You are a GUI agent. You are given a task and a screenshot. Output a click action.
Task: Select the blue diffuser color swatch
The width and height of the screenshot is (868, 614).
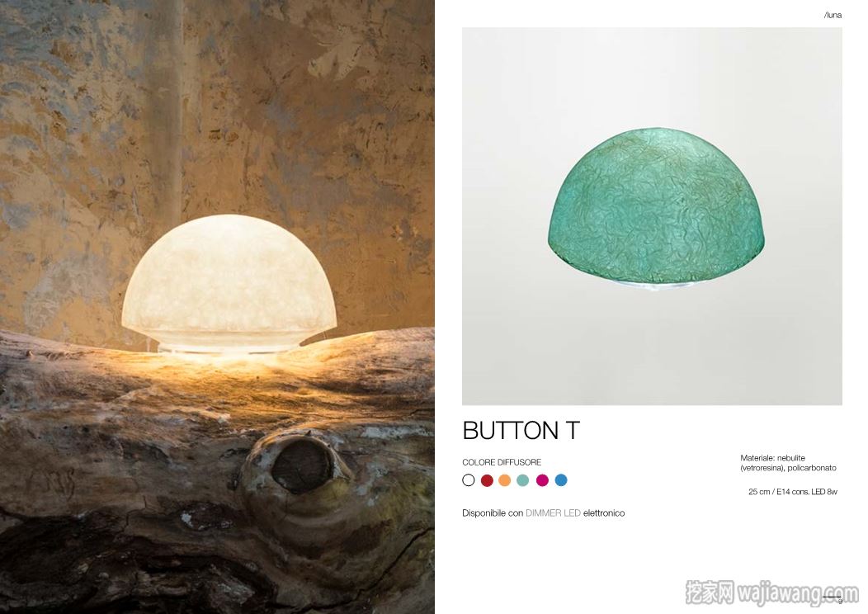(561, 480)
